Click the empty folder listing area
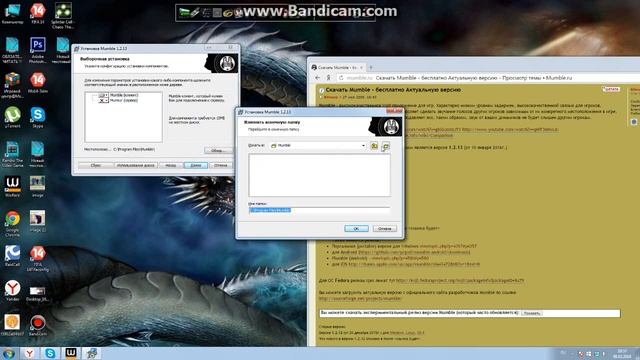The width and height of the screenshot is (640, 360). coord(319,175)
